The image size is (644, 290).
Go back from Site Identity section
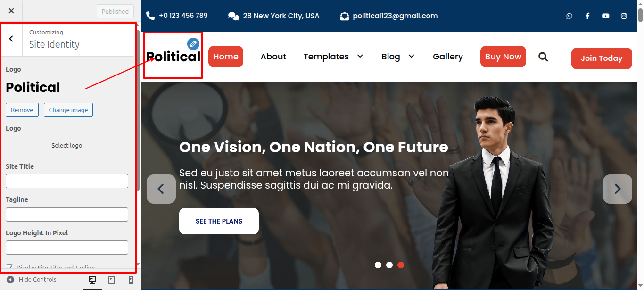[11, 39]
